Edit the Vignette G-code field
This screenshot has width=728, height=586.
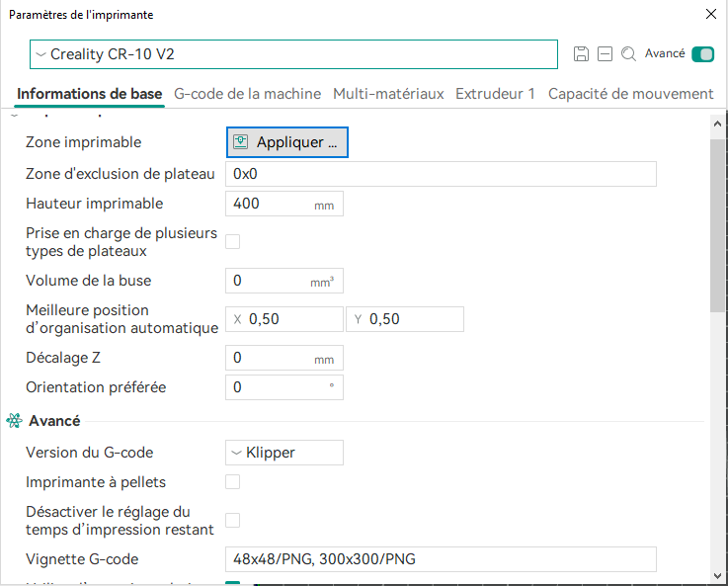coord(441,559)
